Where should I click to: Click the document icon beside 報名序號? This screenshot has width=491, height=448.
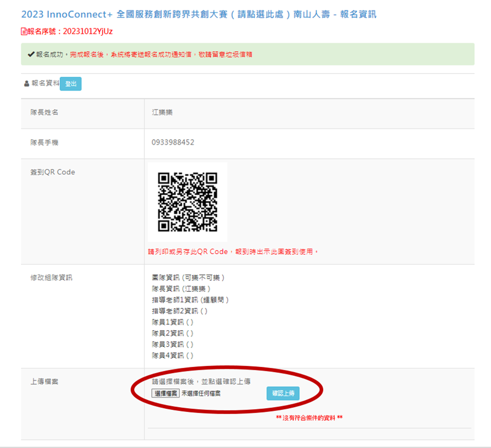(24, 31)
